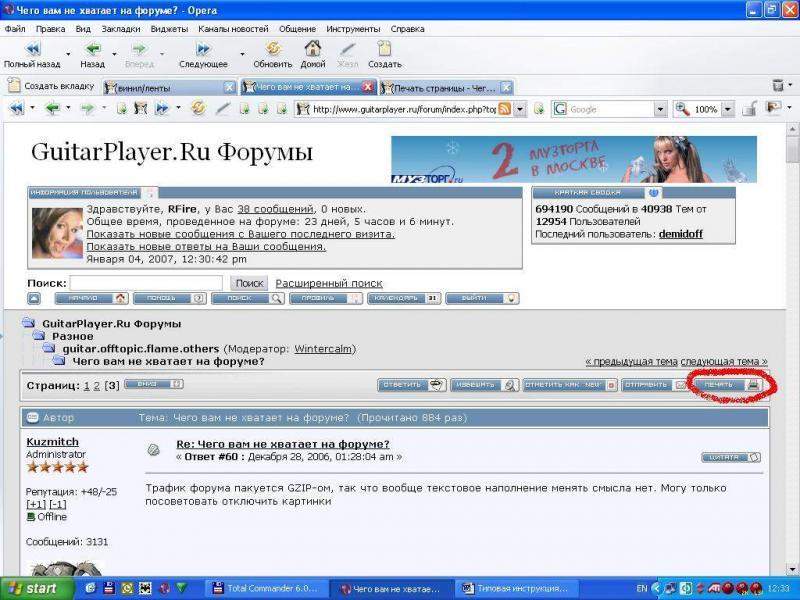Close the винил/ленты tab

click(230, 88)
